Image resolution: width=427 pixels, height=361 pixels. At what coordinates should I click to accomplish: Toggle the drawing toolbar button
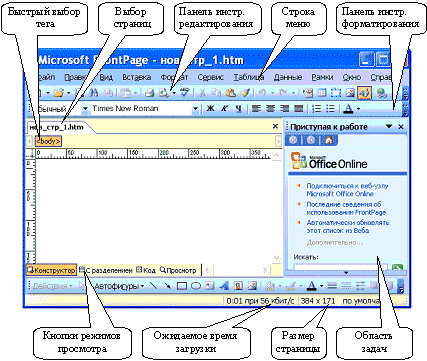364,93
